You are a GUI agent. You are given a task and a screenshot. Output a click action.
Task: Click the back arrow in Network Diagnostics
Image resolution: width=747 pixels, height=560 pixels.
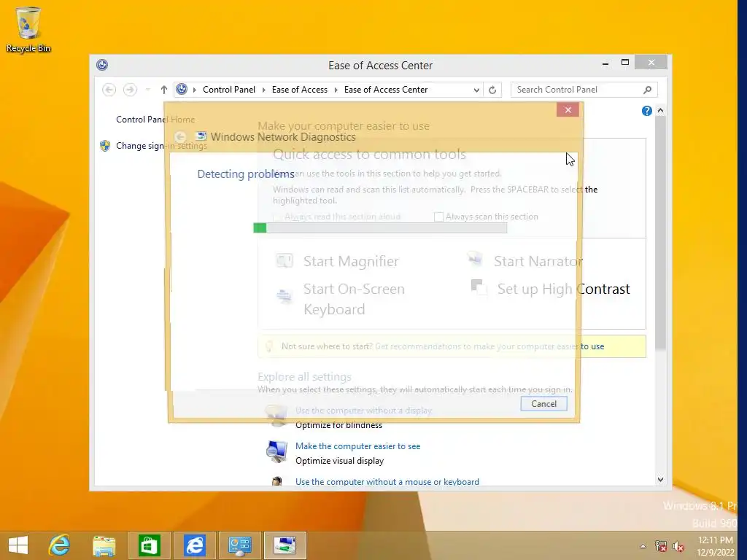point(180,137)
